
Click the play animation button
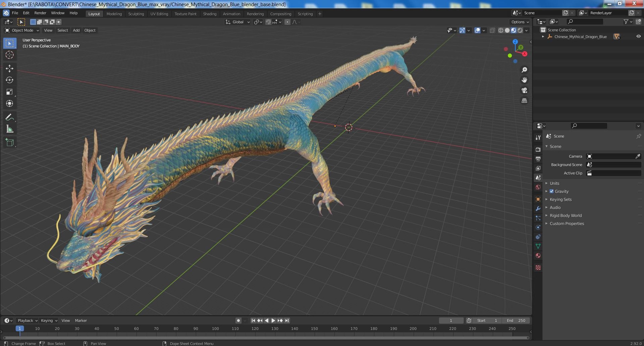click(273, 321)
